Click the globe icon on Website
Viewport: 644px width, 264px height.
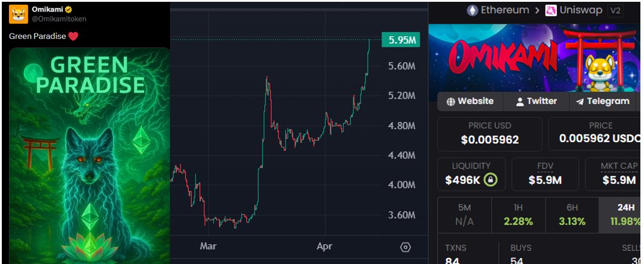[451, 101]
